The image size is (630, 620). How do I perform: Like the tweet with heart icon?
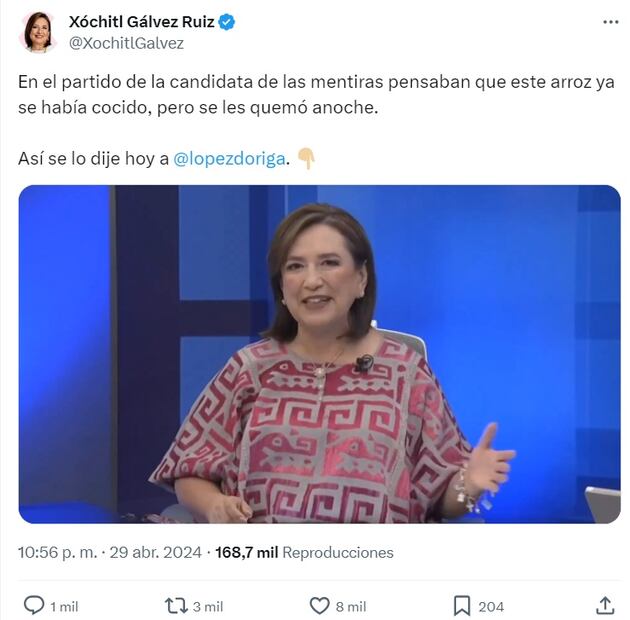point(319,606)
